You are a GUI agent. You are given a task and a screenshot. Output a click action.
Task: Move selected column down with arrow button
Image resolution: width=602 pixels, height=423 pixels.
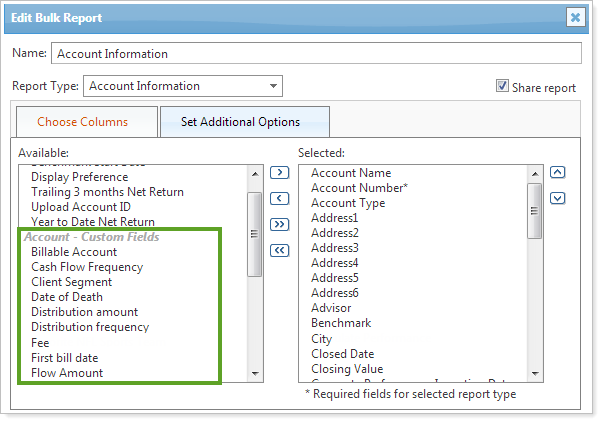[x=558, y=198]
